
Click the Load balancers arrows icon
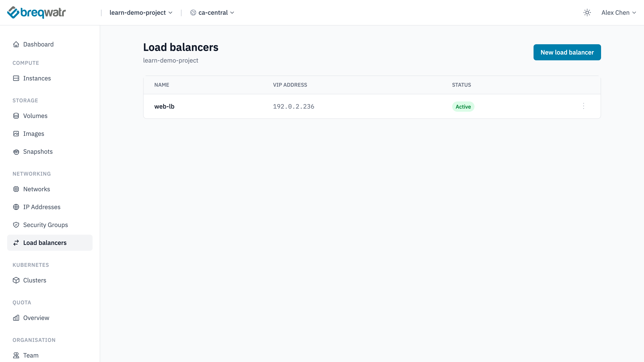tap(16, 243)
